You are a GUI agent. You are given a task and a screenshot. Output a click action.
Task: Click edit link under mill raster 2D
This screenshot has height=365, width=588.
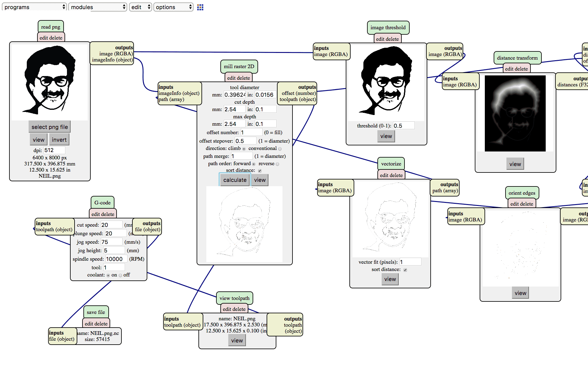(231, 78)
